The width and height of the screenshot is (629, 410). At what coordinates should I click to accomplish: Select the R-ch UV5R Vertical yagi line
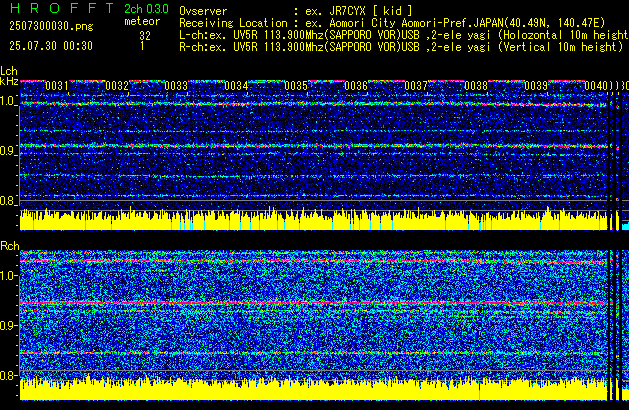point(401,47)
